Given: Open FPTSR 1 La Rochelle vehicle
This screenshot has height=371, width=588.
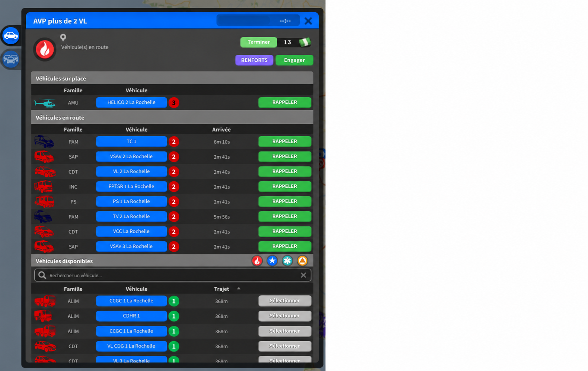Looking at the screenshot, I should click(131, 186).
